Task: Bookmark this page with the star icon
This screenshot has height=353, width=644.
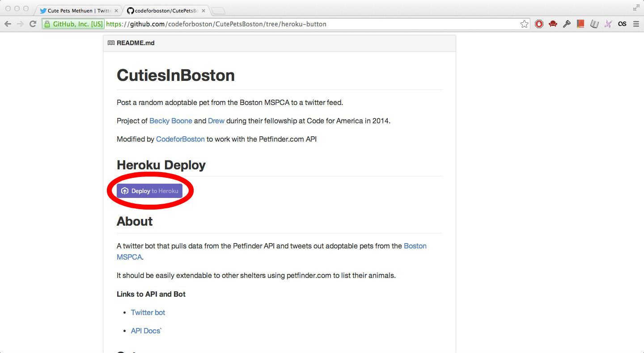Action: coord(524,24)
